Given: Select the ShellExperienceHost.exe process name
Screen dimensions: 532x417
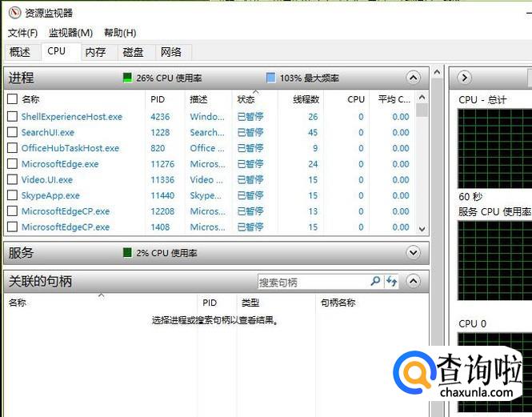Looking at the screenshot, I should coord(71,117).
